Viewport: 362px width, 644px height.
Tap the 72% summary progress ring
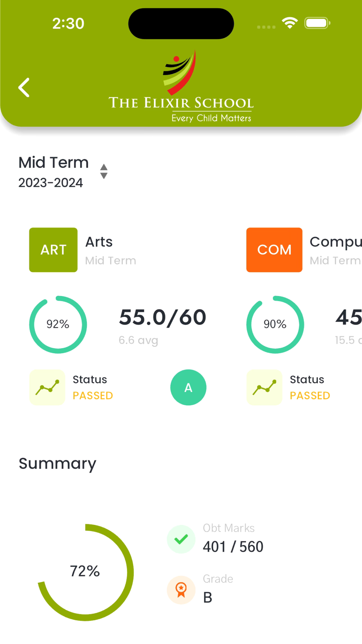click(x=85, y=572)
